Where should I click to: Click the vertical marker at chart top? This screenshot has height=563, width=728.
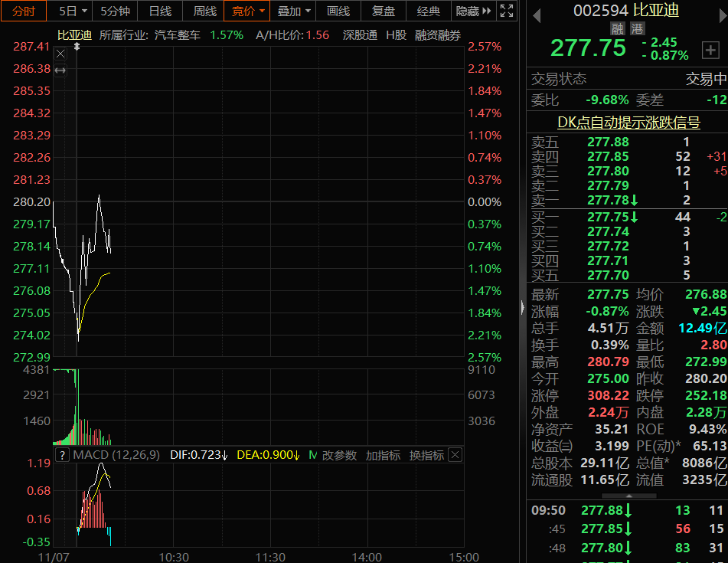coord(77,47)
